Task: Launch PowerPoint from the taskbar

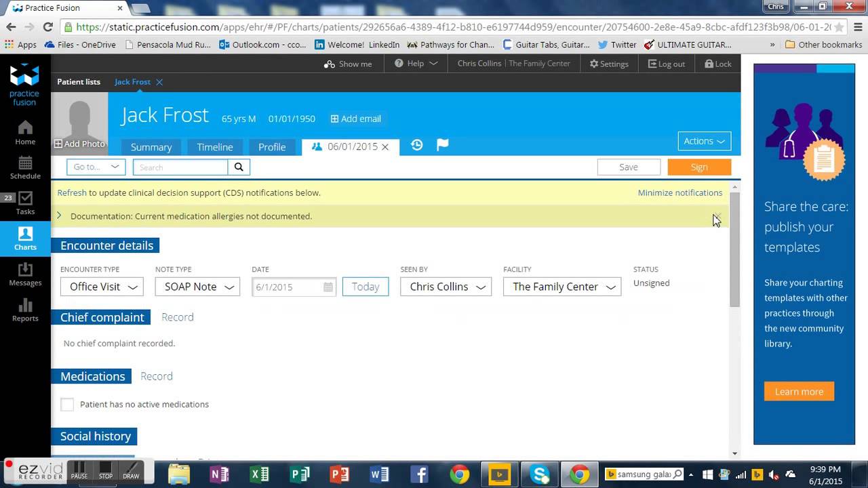Action: tap(339, 474)
